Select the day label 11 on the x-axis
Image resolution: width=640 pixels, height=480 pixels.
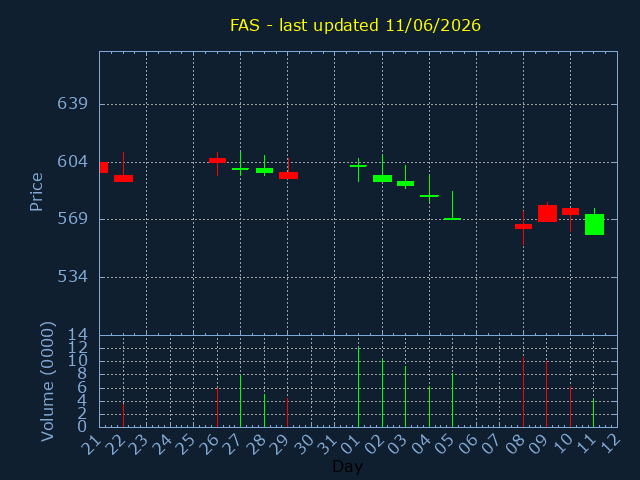[586, 444]
